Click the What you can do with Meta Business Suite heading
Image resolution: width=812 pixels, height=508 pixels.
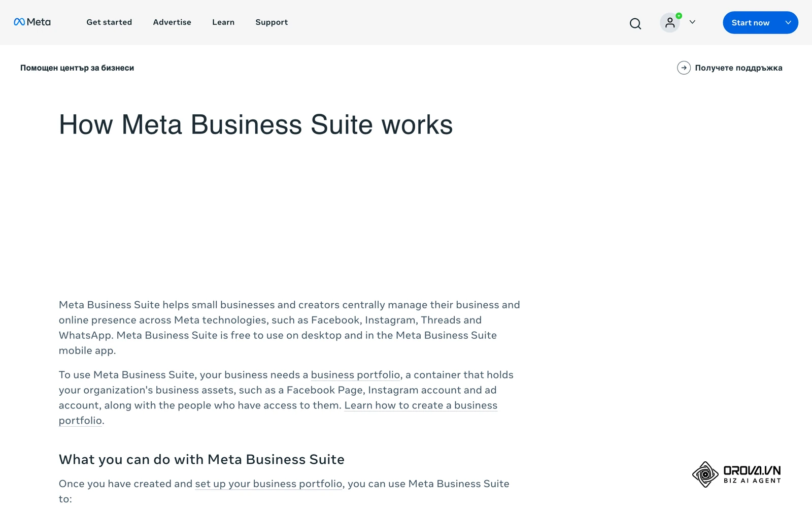click(201, 459)
